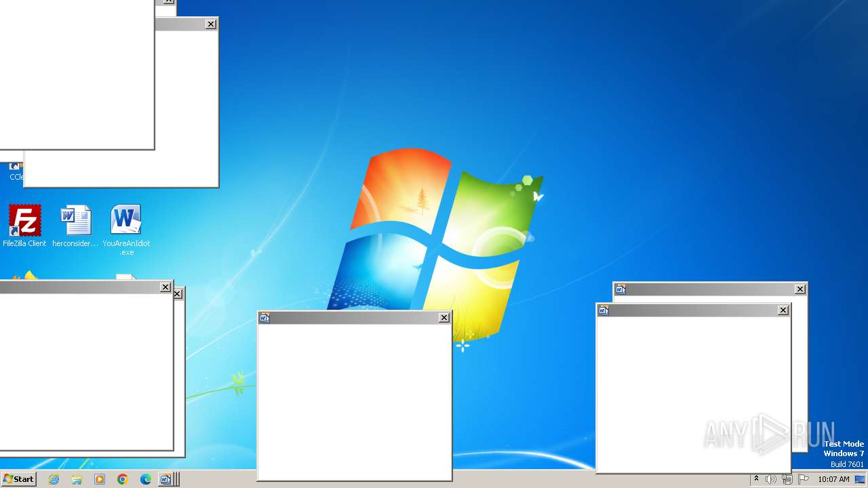This screenshot has width=868, height=488.
Task: Click the volume speaker tray icon
Action: coord(771,479)
